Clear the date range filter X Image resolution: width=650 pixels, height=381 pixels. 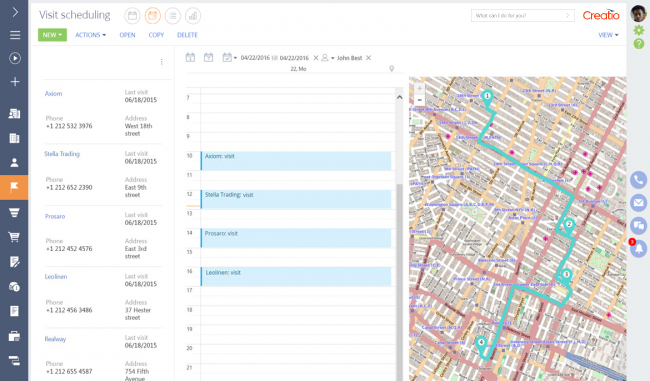[316, 58]
